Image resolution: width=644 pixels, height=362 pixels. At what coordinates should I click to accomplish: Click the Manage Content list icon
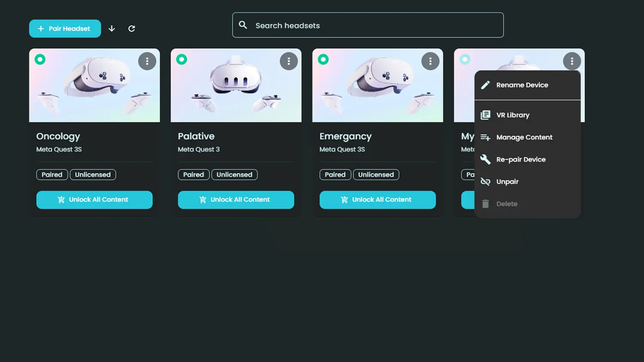pyautogui.click(x=485, y=137)
